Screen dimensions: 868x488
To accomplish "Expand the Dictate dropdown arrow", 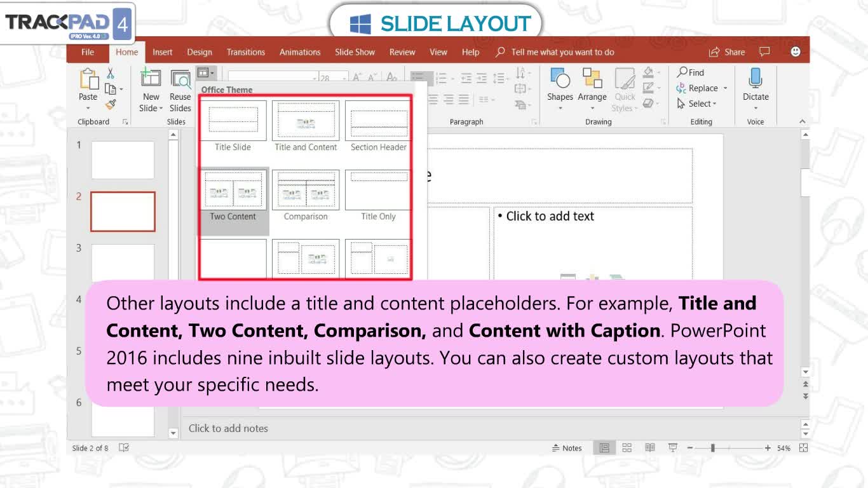I will (756, 108).
